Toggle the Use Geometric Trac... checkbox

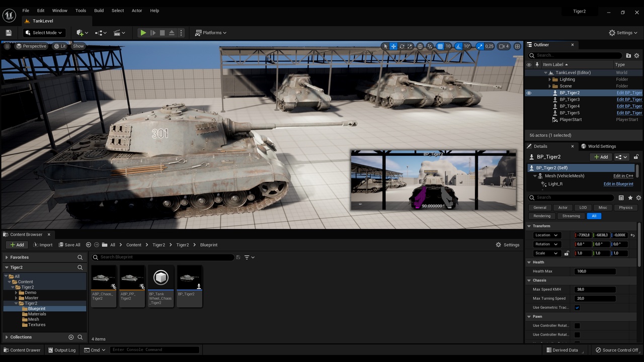577,308
